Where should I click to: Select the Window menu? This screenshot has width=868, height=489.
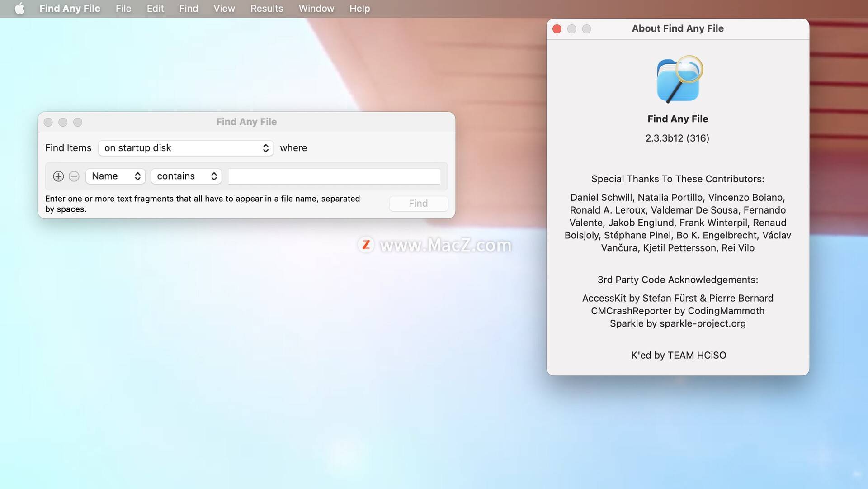(x=316, y=8)
